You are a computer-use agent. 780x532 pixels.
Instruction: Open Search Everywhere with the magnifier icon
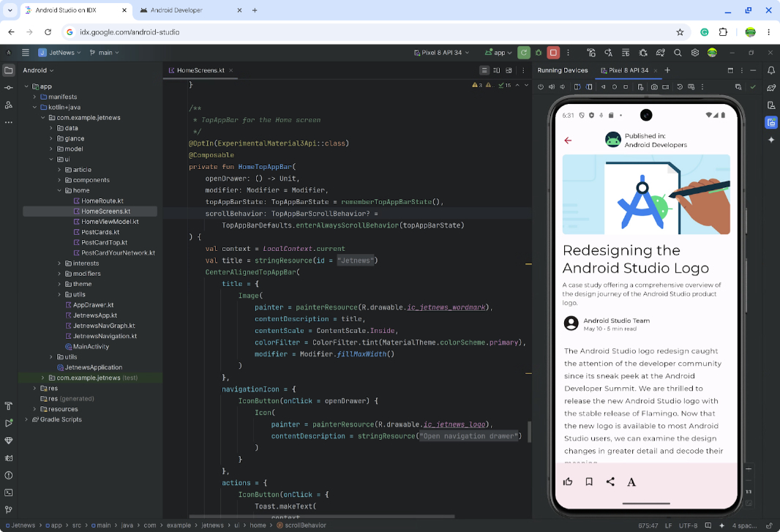click(678, 52)
